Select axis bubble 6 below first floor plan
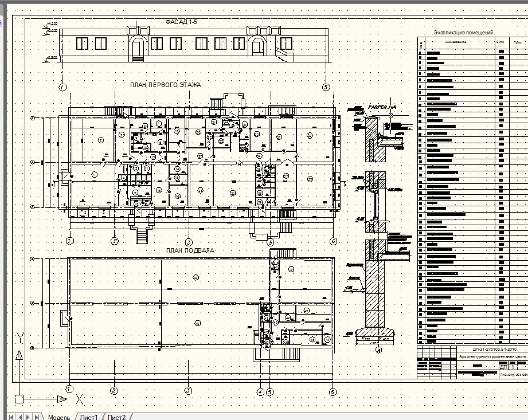The width and height of the screenshot is (528, 420). coord(333,241)
